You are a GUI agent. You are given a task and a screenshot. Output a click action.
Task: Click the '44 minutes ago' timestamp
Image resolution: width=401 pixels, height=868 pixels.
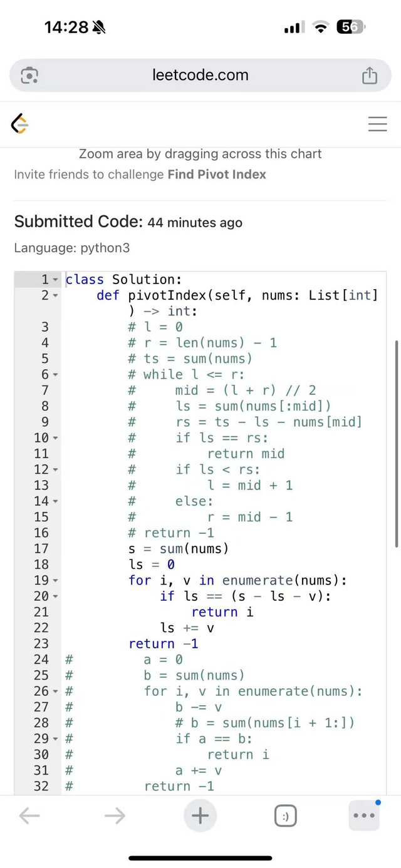[195, 223]
